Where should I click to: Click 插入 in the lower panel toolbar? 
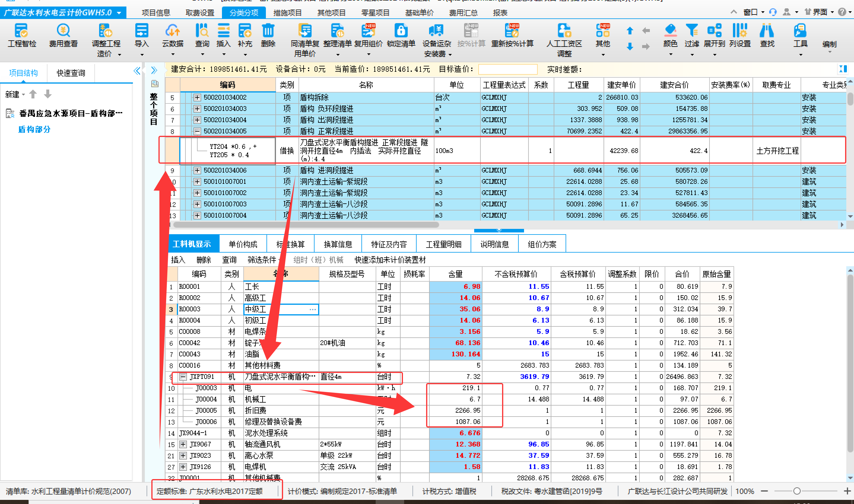[178, 260]
